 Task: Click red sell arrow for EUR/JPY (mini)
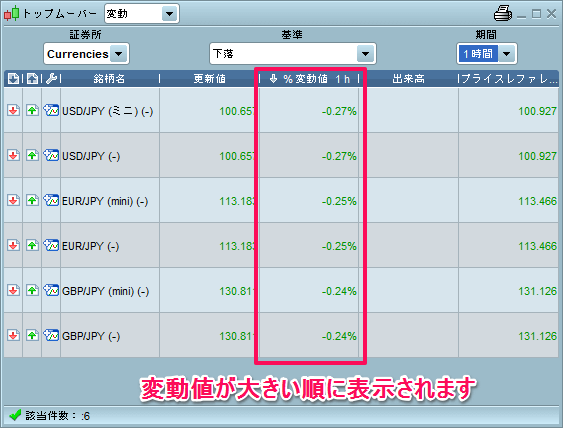coord(13,200)
